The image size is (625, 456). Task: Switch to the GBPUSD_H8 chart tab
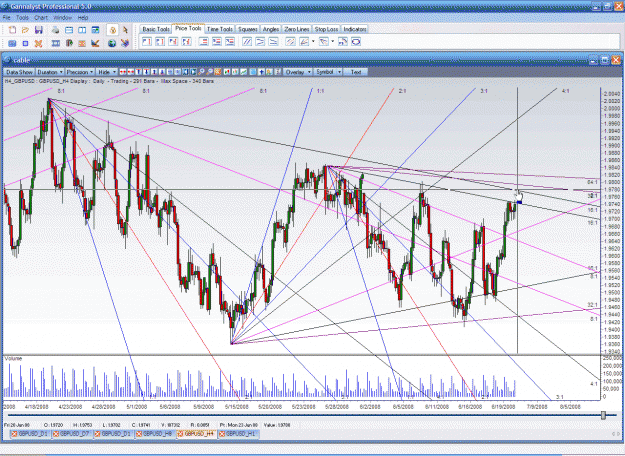[x=155, y=434]
